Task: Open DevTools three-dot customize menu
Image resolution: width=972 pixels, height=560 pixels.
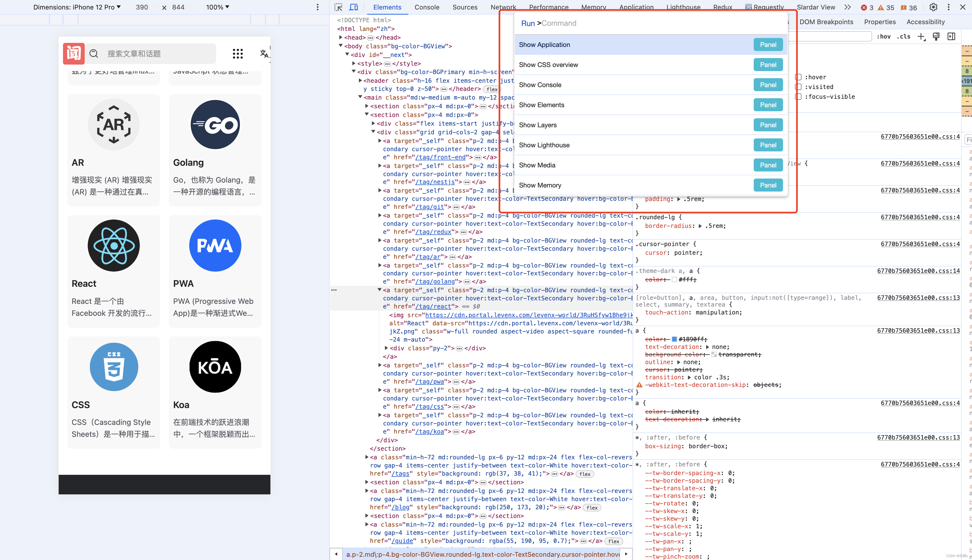Action: [x=949, y=7]
